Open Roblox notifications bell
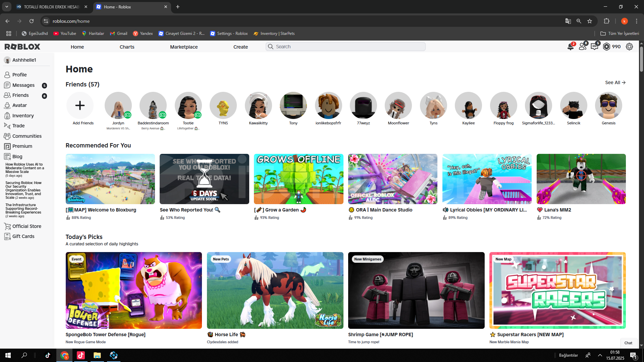Viewport: 644px width, 362px height. point(570,47)
